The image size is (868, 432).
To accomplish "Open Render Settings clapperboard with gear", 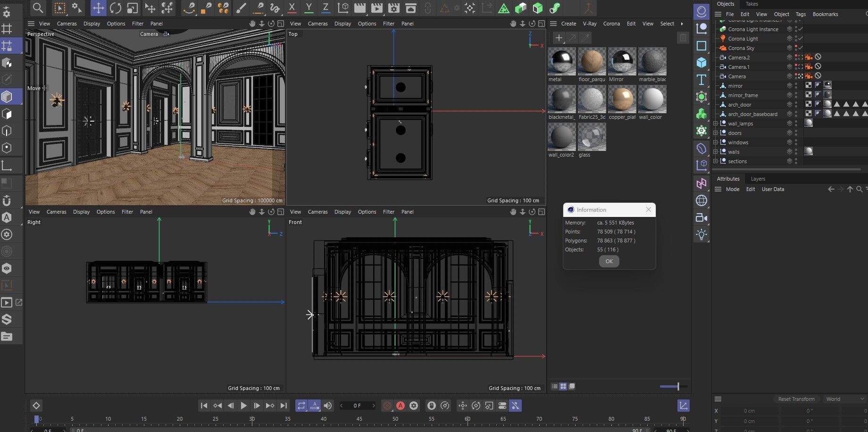I will (x=394, y=8).
